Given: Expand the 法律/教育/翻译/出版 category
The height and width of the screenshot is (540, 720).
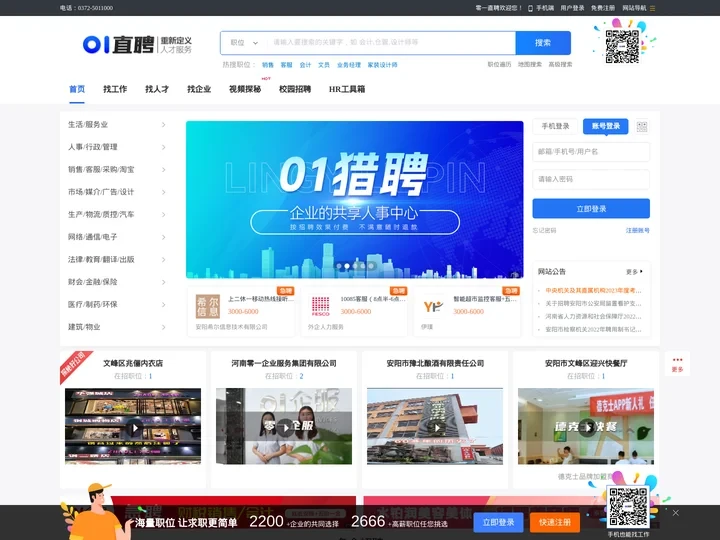Looking at the screenshot, I should (x=163, y=259).
